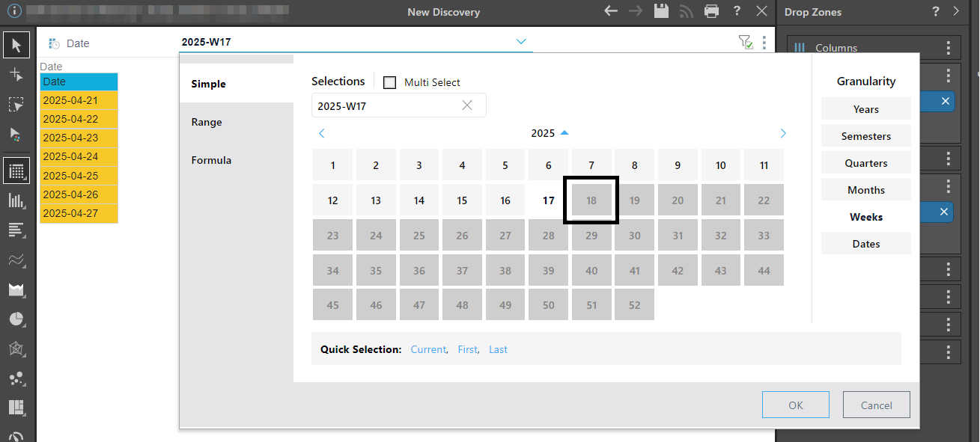Select the area chart visualization icon
Screen dimensions: 980x442
coord(16,289)
